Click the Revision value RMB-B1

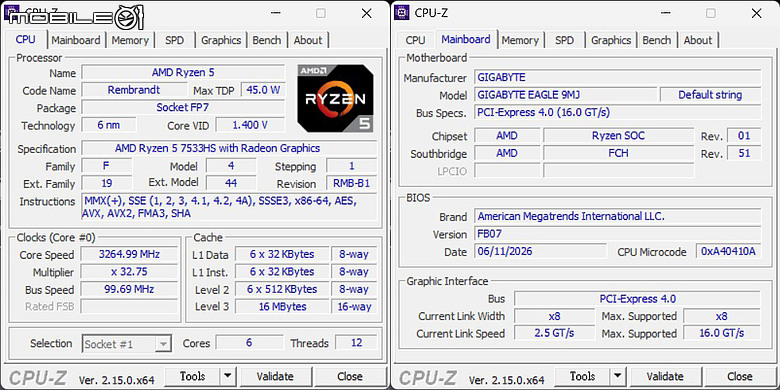[x=352, y=183]
